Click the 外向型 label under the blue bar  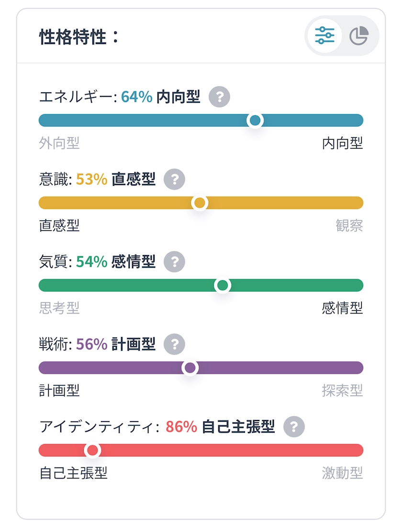(59, 143)
